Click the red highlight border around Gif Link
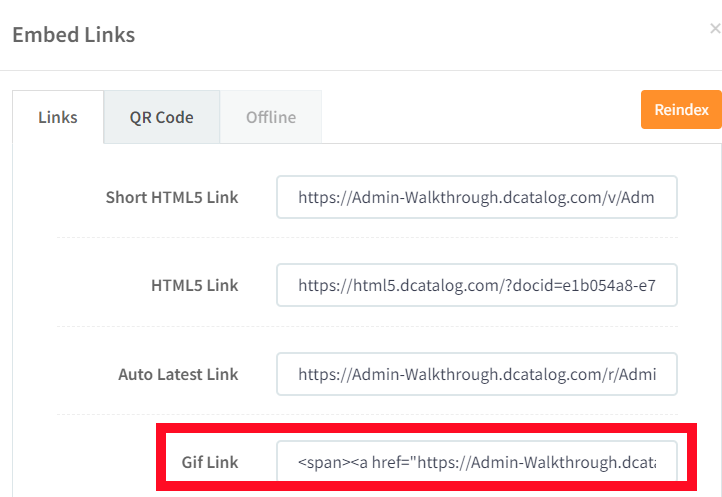 coord(426,428)
